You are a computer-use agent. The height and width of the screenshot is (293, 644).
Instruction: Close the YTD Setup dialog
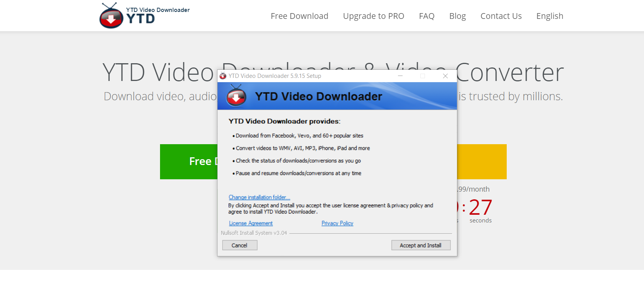pos(445,76)
